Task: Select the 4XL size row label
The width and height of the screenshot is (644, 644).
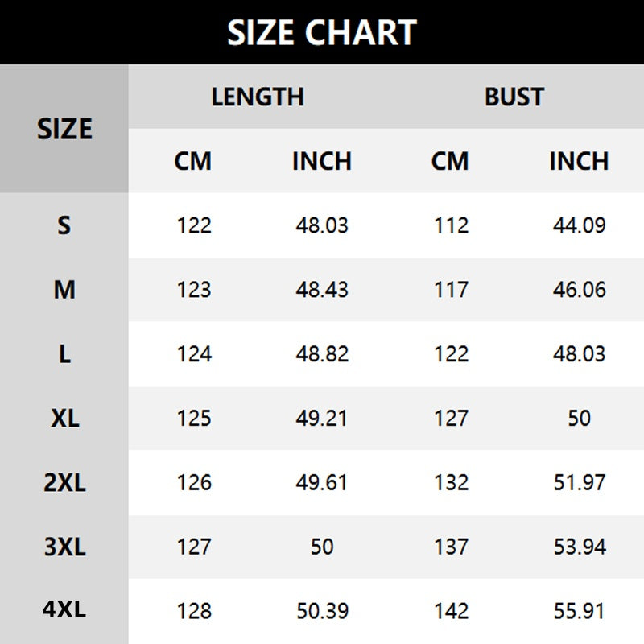Action: (64, 610)
